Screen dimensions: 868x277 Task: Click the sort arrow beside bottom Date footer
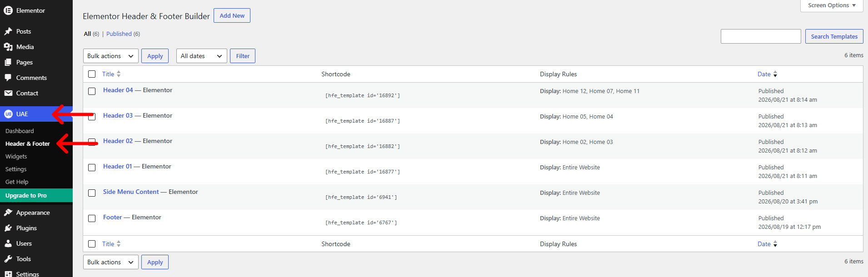(x=775, y=244)
